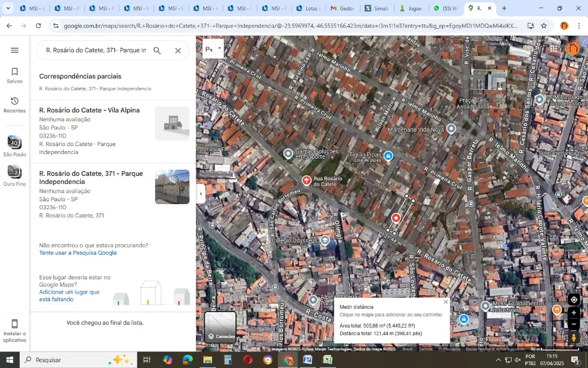Click the RPM Raspagem marker

click(539, 99)
